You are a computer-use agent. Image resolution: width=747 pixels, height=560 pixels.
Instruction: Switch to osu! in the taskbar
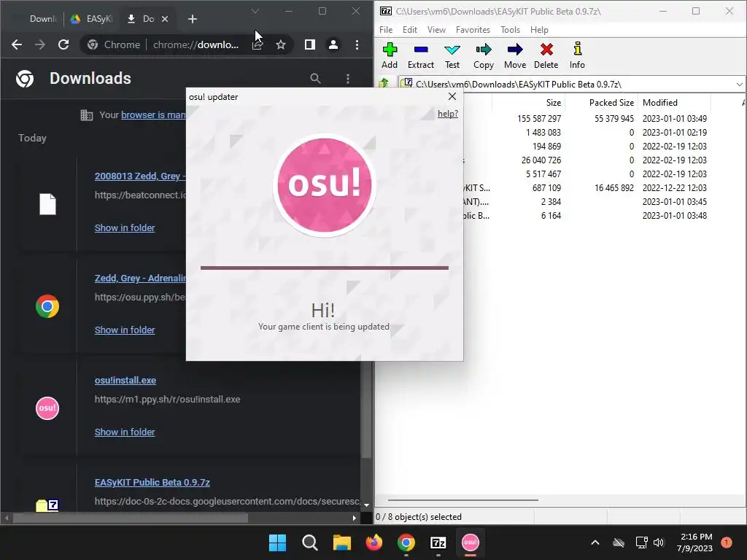coord(471,542)
